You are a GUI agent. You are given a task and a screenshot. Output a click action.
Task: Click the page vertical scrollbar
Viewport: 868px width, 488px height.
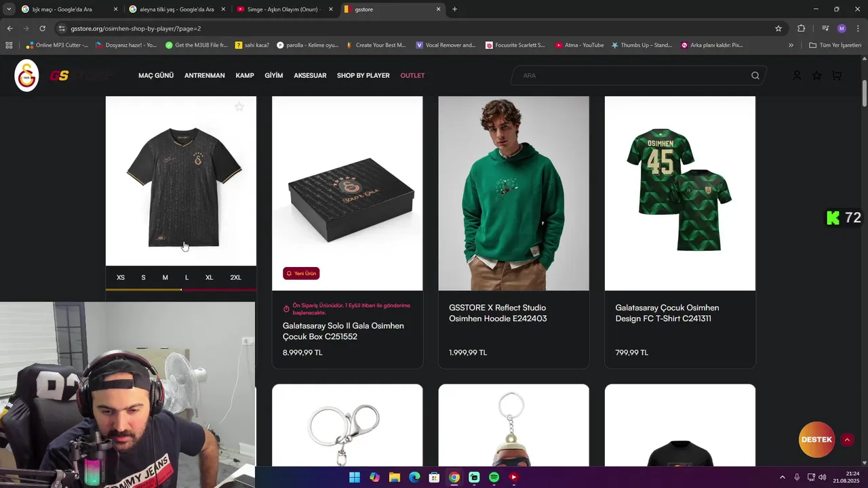click(865, 93)
